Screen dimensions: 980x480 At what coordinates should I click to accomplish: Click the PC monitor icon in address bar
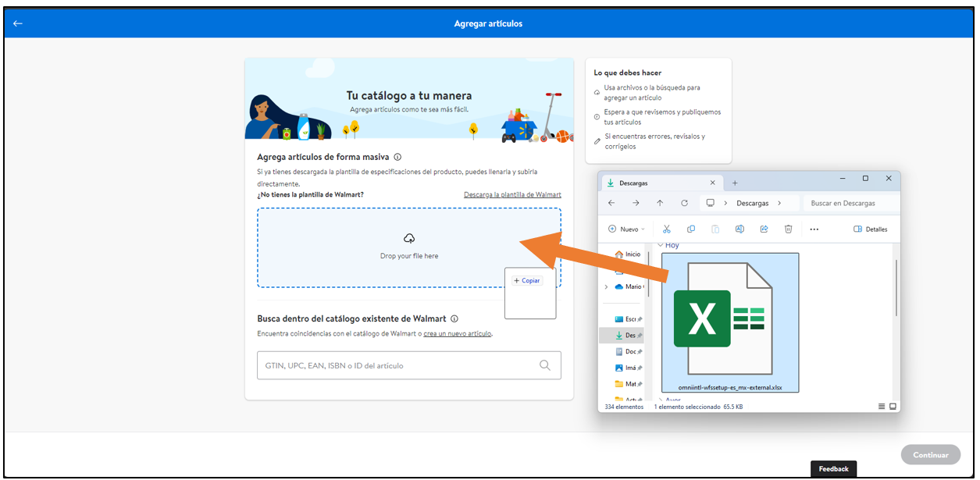[x=710, y=203]
